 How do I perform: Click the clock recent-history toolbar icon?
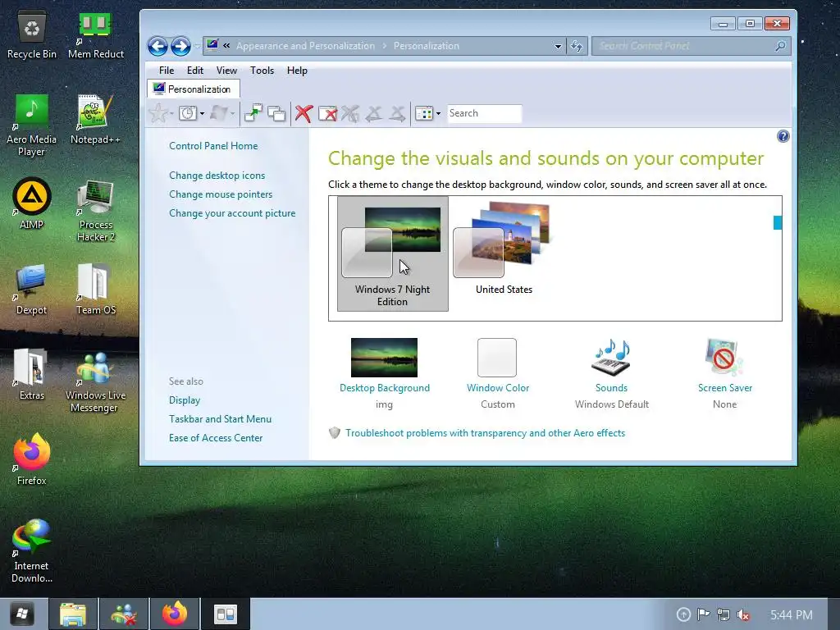(188, 113)
